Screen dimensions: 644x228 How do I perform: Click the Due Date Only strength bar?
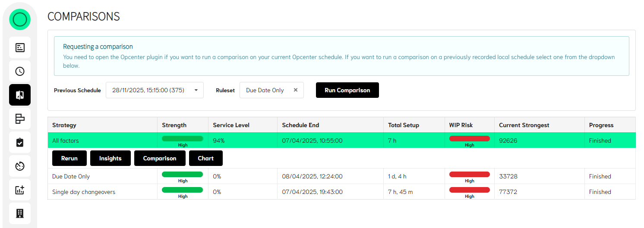182,174
